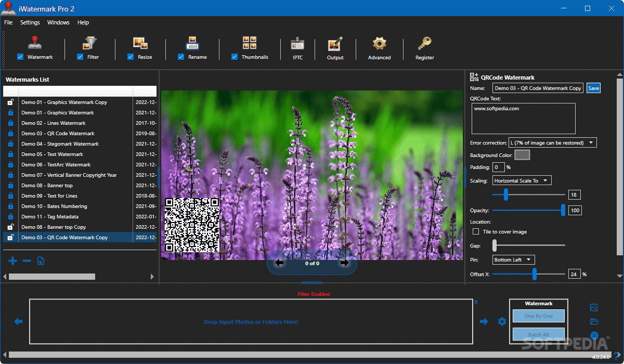The height and width of the screenshot is (364, 624).
Task: Open the output folder icon
Action: (594, 322)
